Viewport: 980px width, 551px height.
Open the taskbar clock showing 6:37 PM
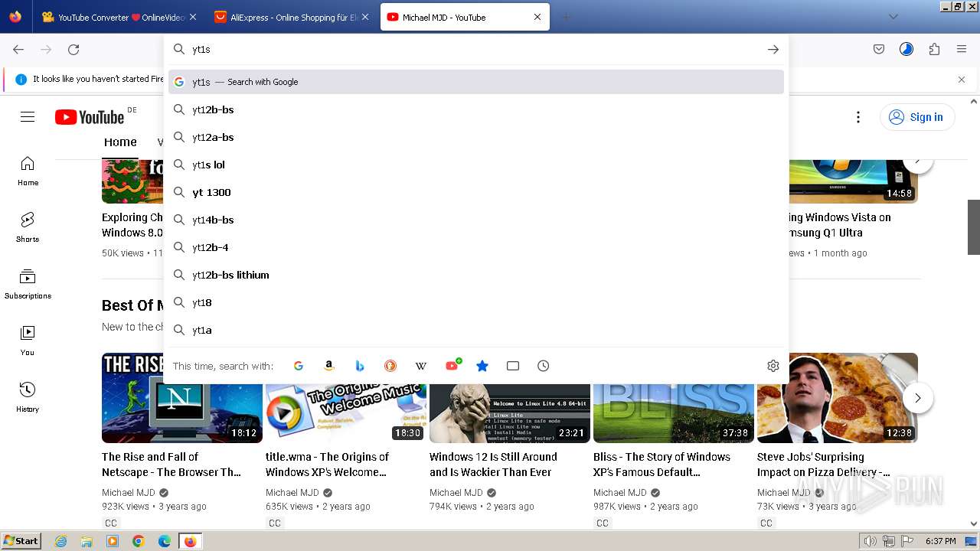pyautogui.click(x=940, y=541)
